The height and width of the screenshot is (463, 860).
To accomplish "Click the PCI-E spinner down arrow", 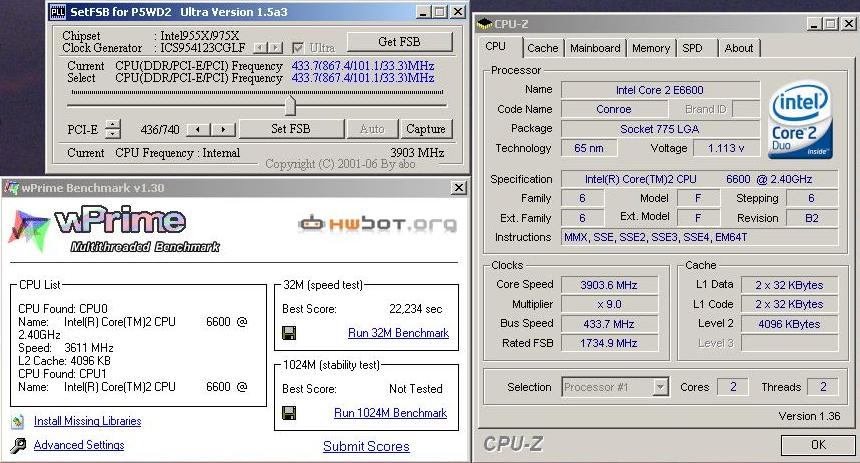I will pos(112,134).
